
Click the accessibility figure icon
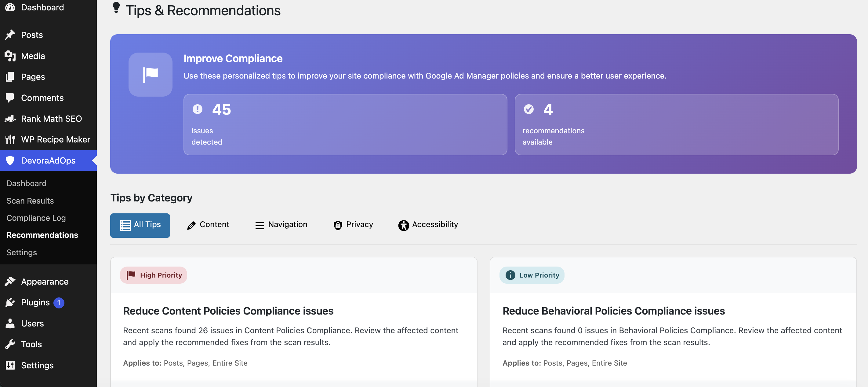tap(403, 225)
